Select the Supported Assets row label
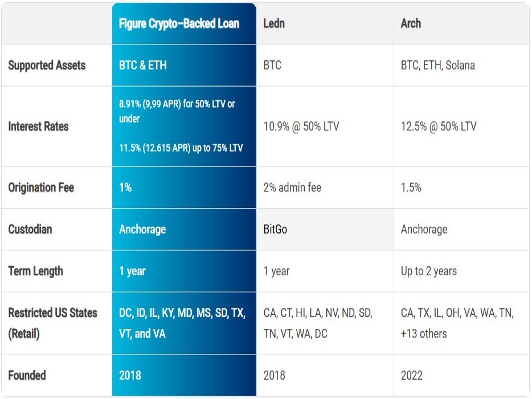Image resolution: width=532 pixels, height=399 pixels. tap(47, 65)
